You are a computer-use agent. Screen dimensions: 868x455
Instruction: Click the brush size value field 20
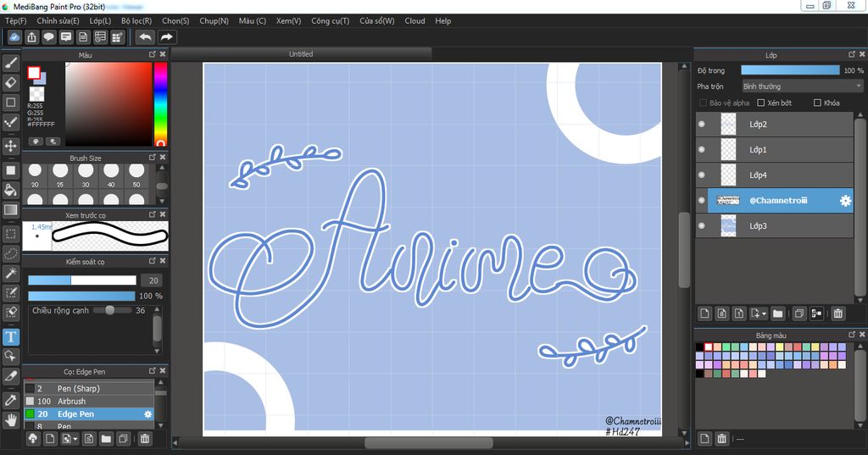(x=153, y=280)
